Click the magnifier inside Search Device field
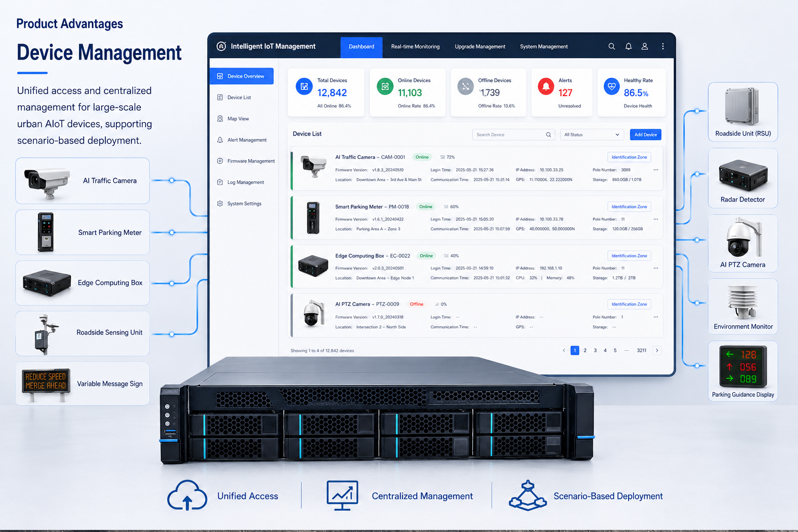 tap(548, 135)
